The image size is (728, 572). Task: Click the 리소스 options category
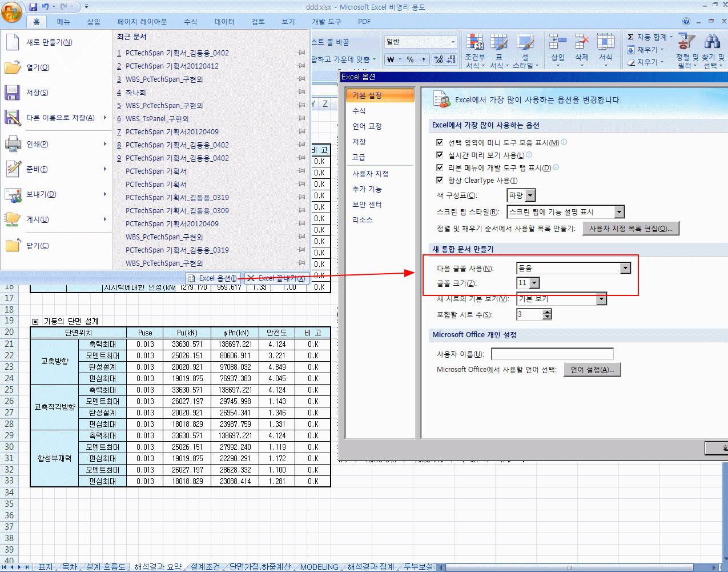coord(380,220)
